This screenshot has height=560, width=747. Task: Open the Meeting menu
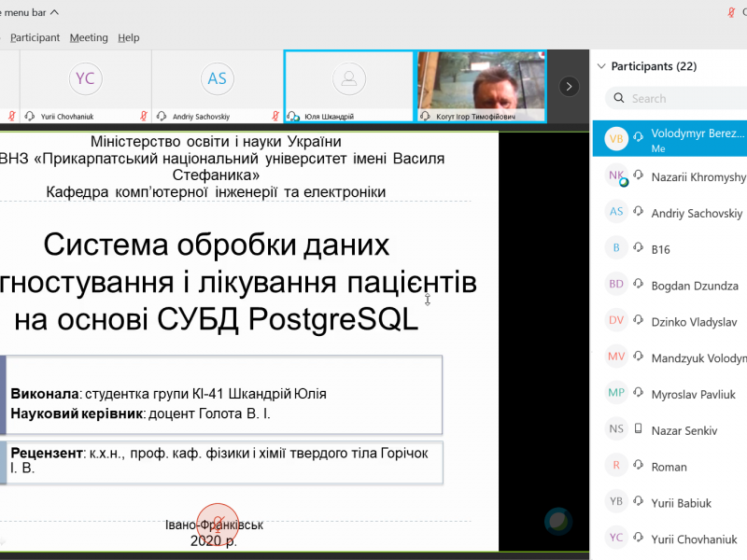89,37
